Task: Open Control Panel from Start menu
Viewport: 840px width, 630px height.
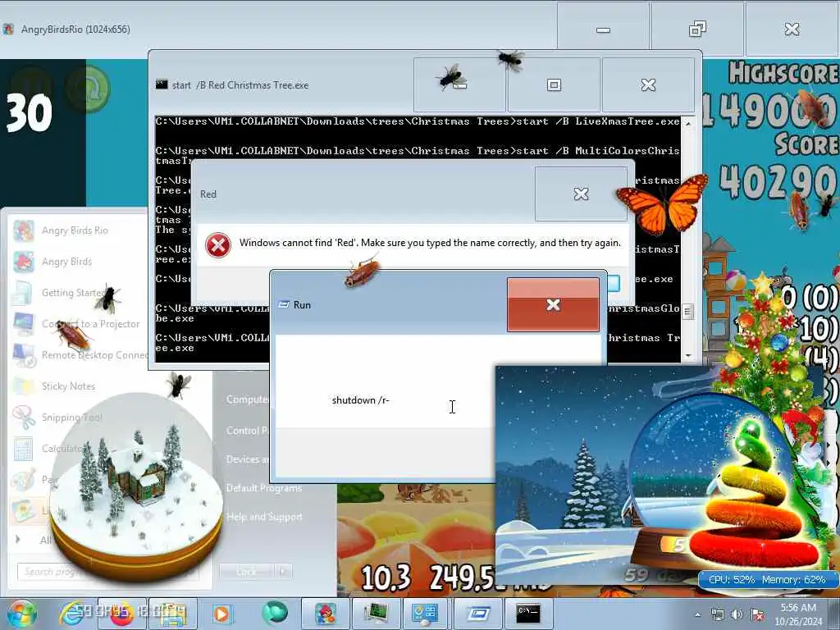Action: 246,430
